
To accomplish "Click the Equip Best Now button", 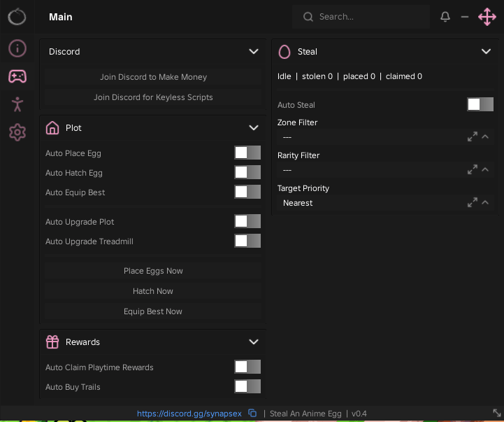I will tap(153, 311).
